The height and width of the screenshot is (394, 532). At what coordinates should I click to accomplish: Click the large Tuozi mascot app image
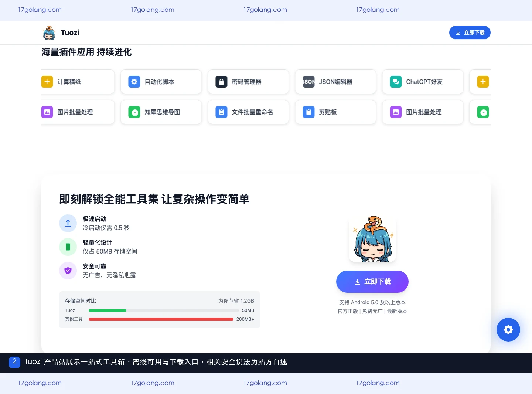372,239
